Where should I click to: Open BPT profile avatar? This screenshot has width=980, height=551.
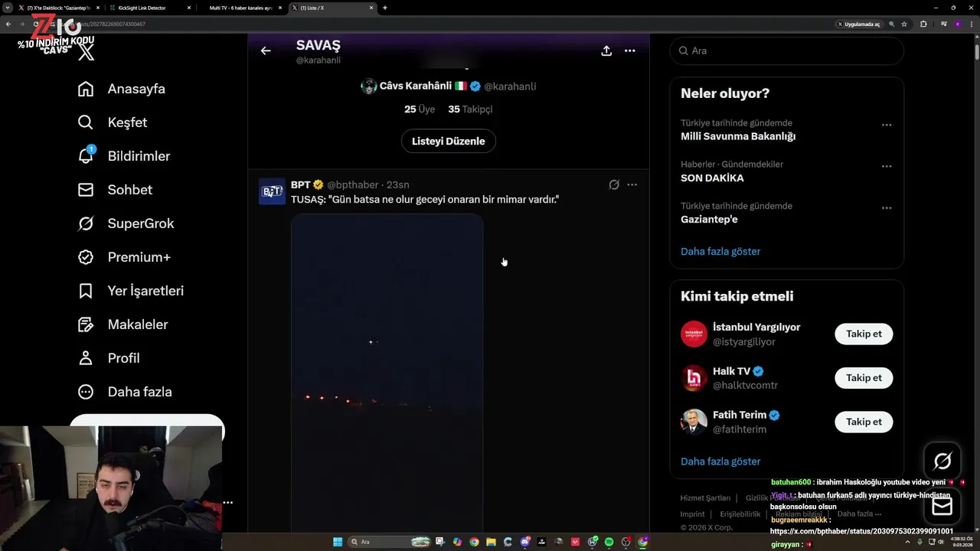(272, 191)
